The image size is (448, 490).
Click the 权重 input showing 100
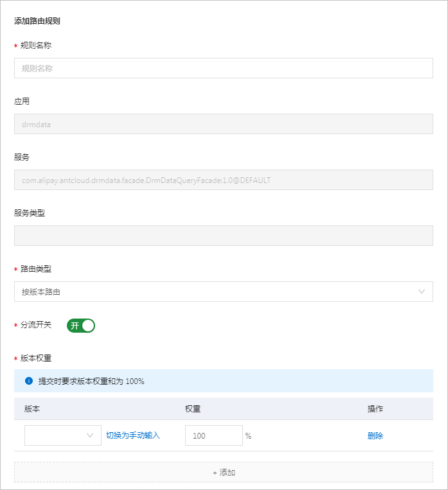(214, 435)
